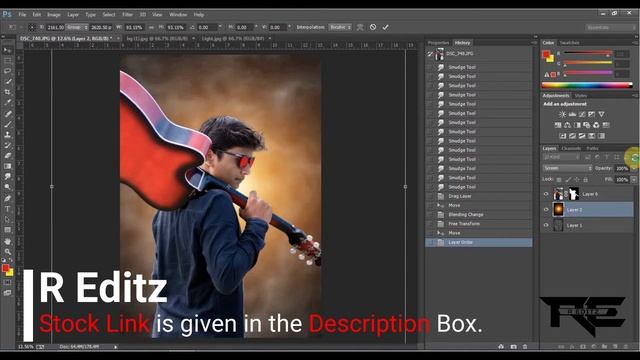Switch to the Light.jpg document tab
This screenshot has height=360, width=640.
234,38
